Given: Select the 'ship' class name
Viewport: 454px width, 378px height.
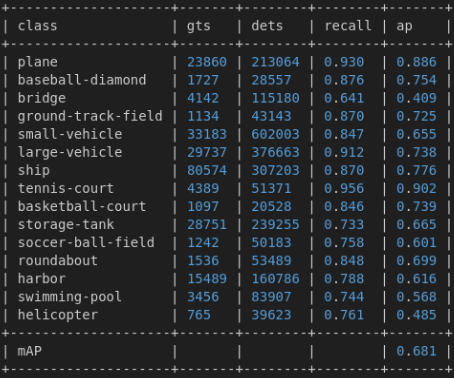Looking at the screenshot, I should 34,171.
